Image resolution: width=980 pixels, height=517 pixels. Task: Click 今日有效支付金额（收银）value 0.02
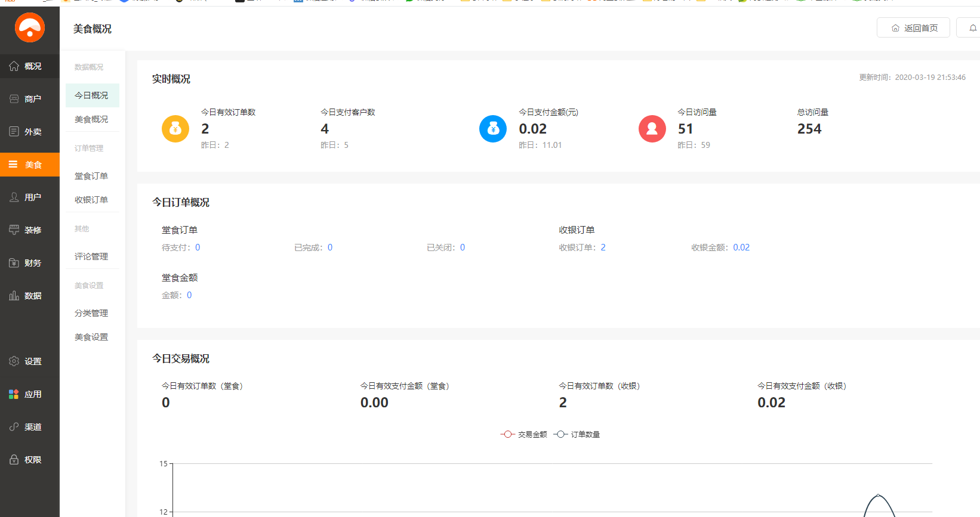772,403
